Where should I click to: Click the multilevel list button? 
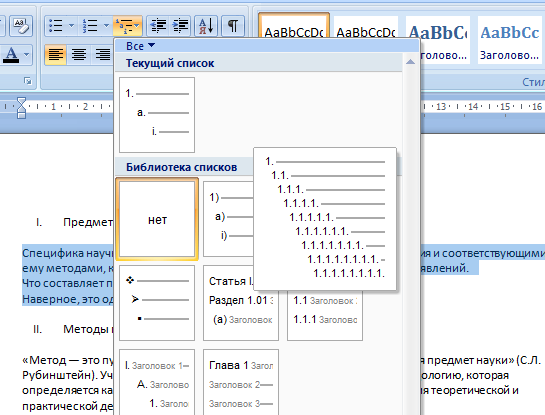point(127,26)
